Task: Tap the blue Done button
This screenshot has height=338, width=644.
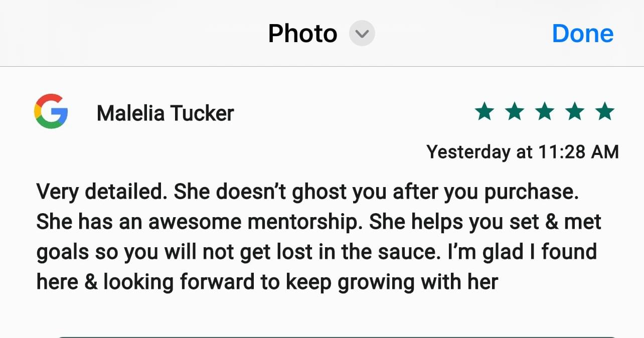Action: 583,34
